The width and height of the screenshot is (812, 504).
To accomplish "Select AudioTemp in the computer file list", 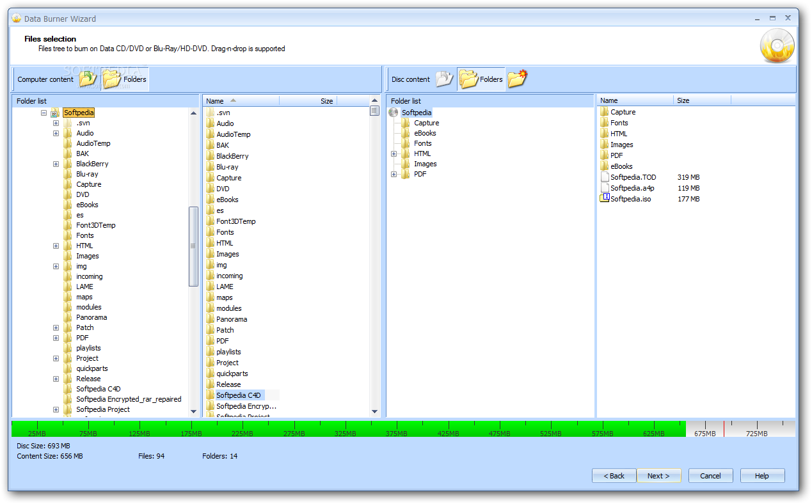I will 234,134.
